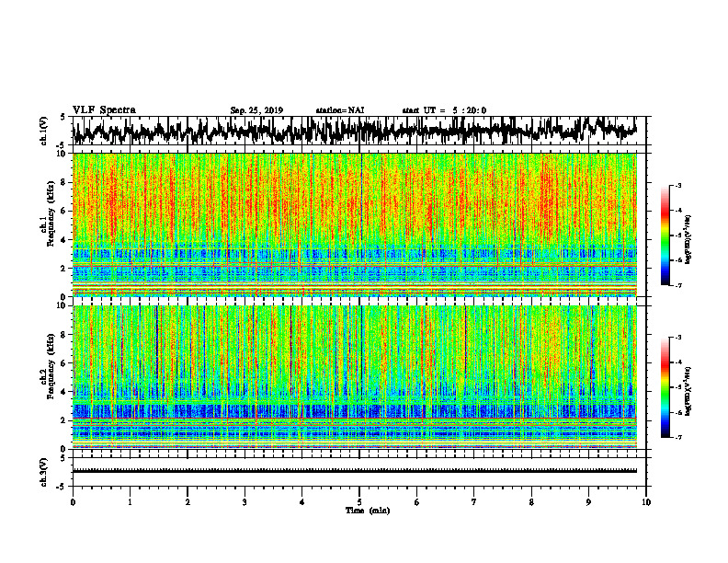
Task: Click the ch.1 voltage waveform trace
Action: point(354,131)
